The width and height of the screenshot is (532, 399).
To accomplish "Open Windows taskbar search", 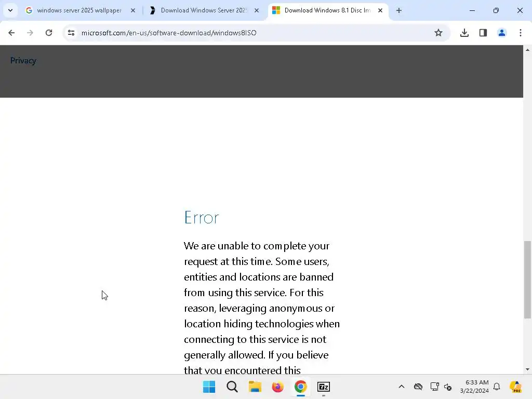I will 232,387.
